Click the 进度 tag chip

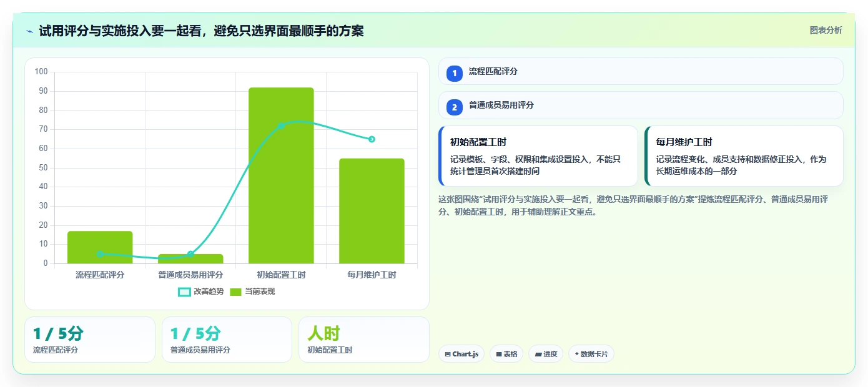click(x=546, y=354)
